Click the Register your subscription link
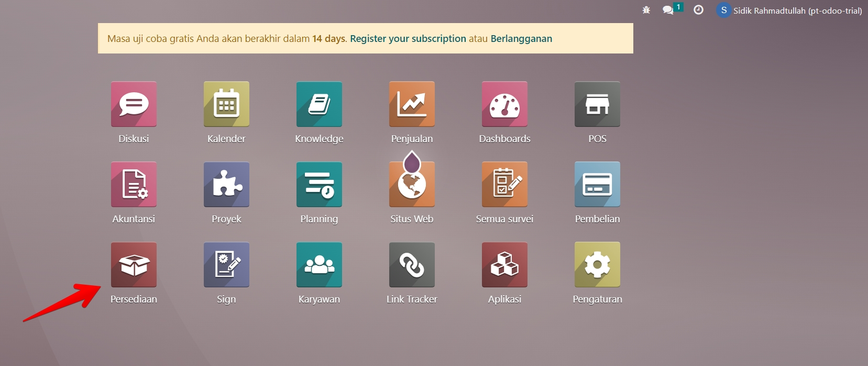The width and height of the screenshot is (868, 366). coord(408,38)
